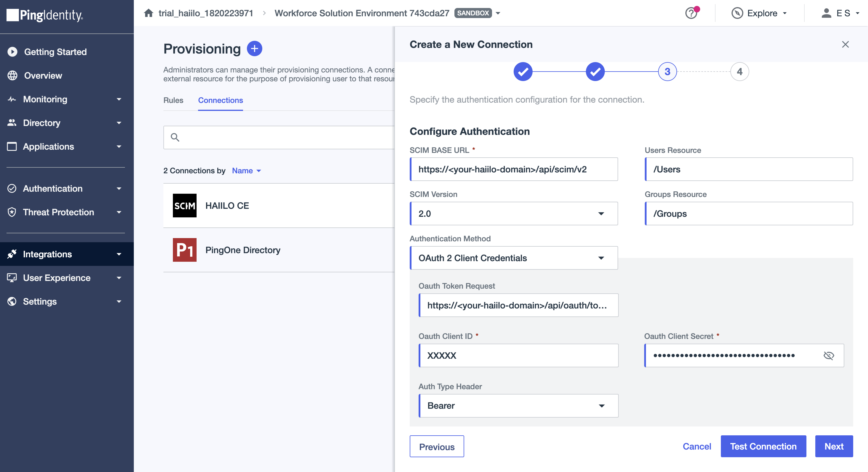Expand the Monitoring menu

119,99
